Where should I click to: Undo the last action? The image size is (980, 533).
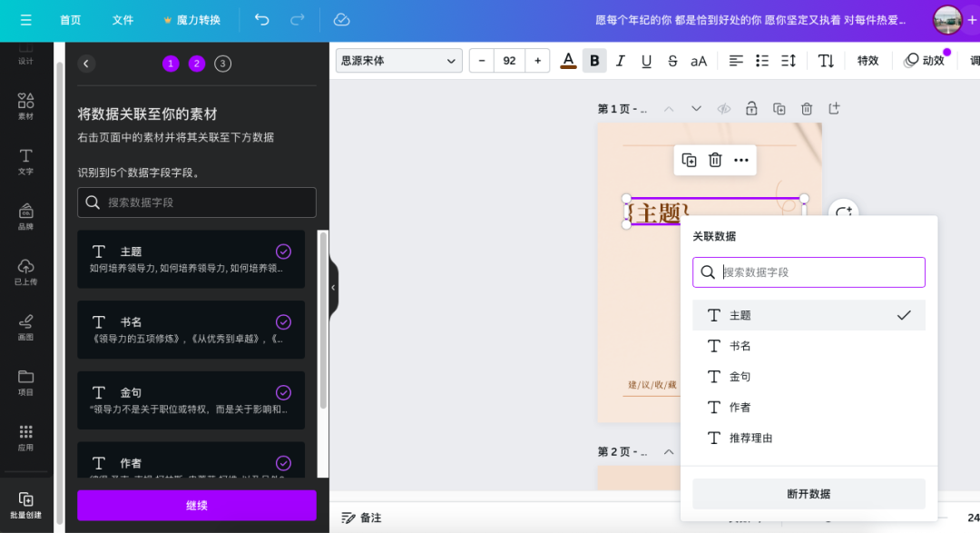point(262,20)
